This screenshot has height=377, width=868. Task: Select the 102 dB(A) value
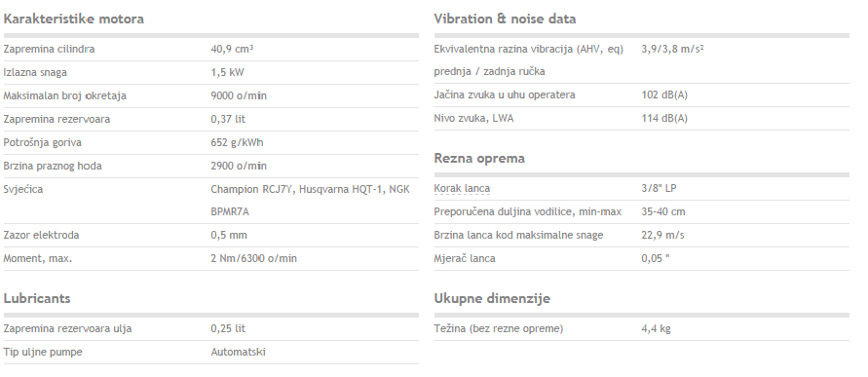(x=664, y=94)
